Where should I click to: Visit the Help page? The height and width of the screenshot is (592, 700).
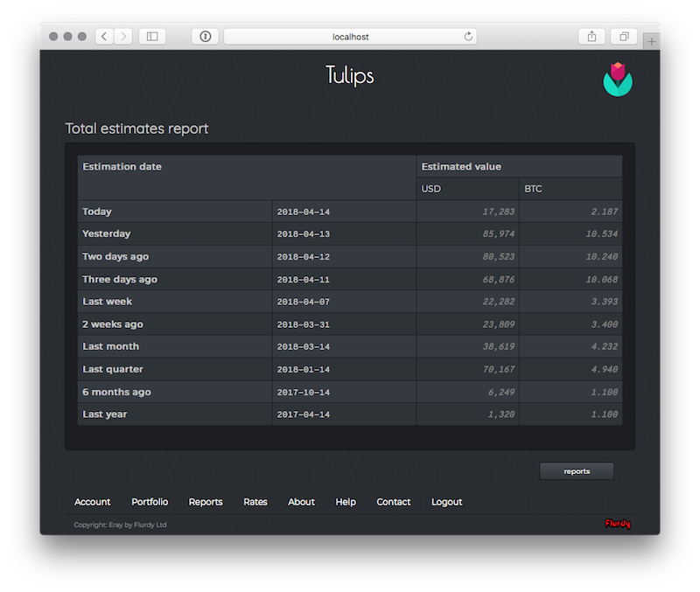pos(346,502)
